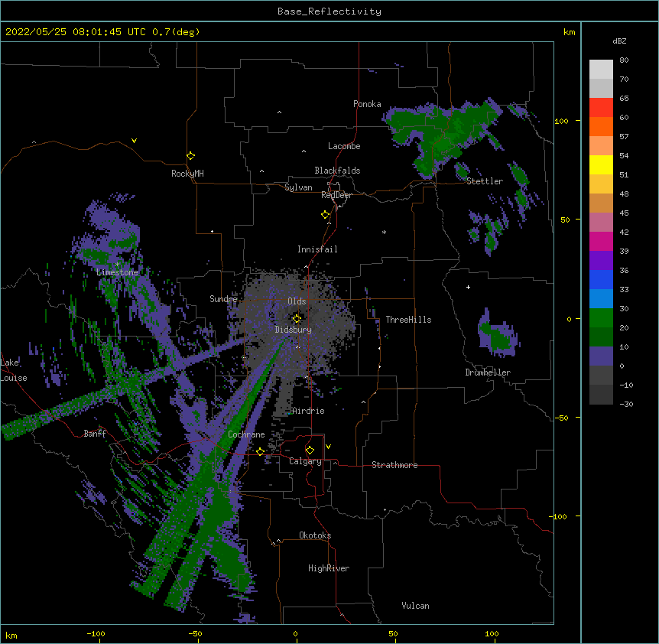This screenshot has height=644, width=659.
Task: Pick the slate purple swatch between 10 and 0 dBZ
Action: point(601,356)
